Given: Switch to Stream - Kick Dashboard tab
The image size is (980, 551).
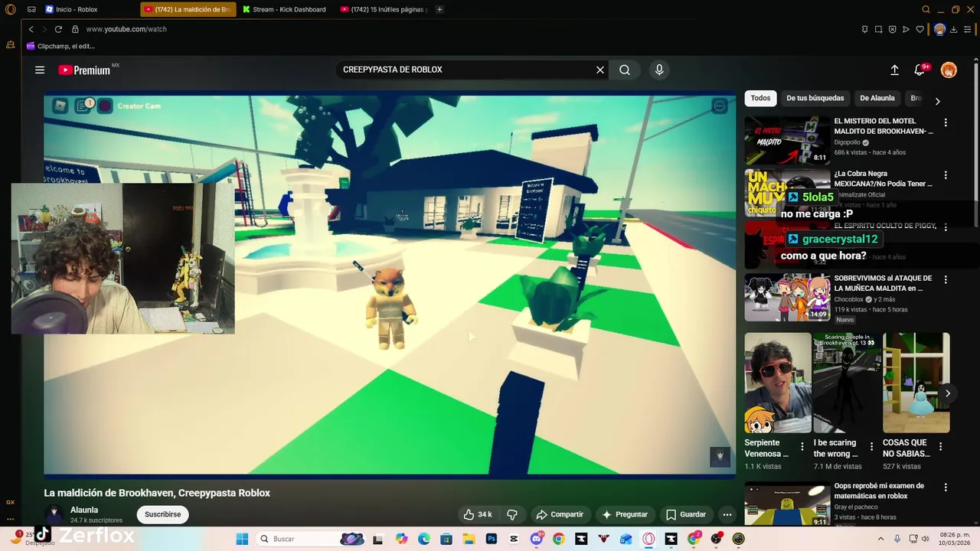Looking at the screenshot, I should coord(285,9).
